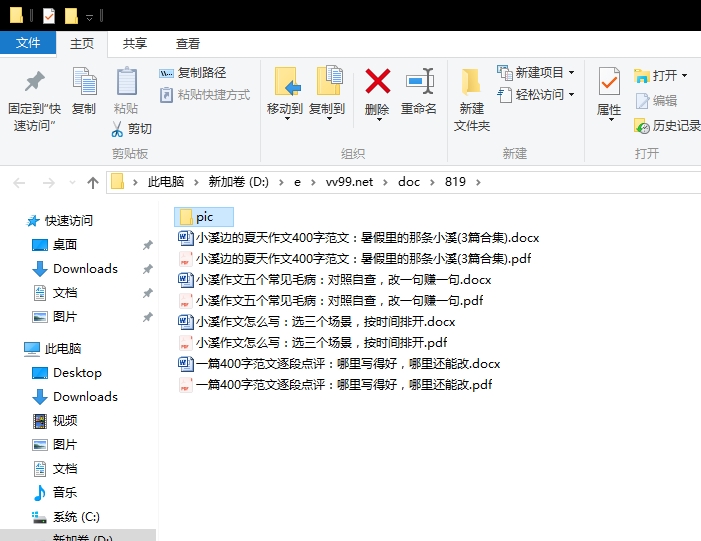Navigate to e folder in address path
Image resolution: width=701 pixels, height=541 pixels.
click(x=297, y=182)
